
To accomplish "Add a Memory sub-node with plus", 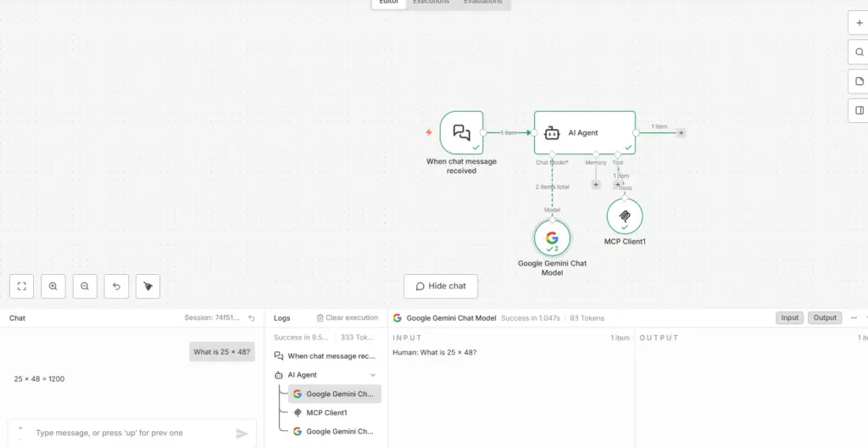I will (596, 185).
